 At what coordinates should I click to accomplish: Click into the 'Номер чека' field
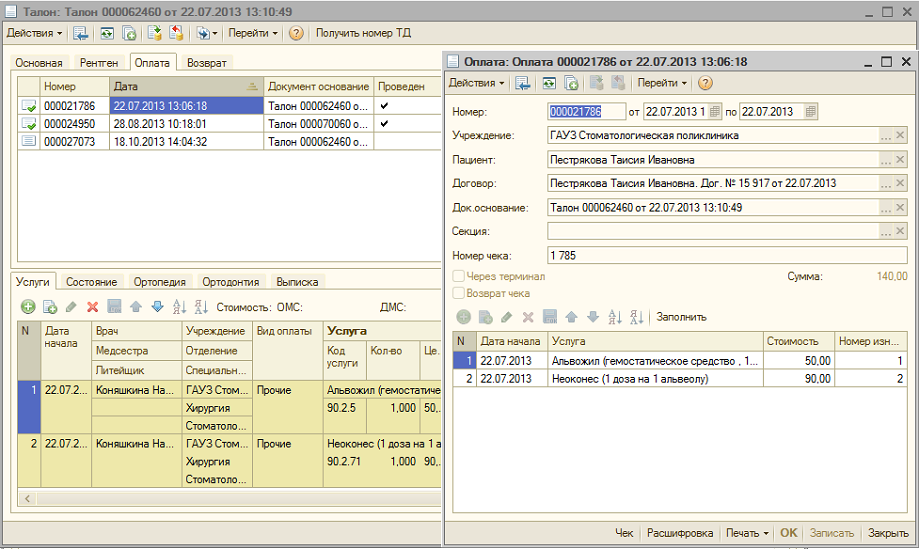727,256
